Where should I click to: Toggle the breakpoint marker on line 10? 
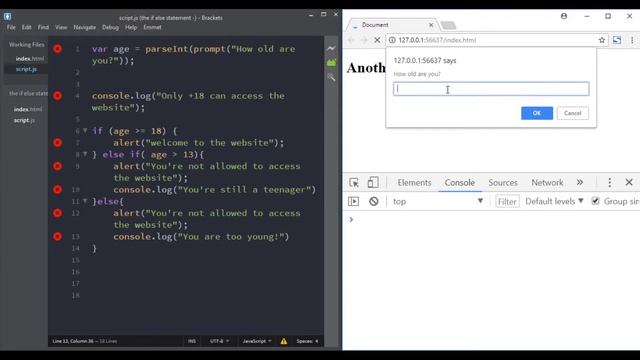pyautogui.click(x=58, y=189)
